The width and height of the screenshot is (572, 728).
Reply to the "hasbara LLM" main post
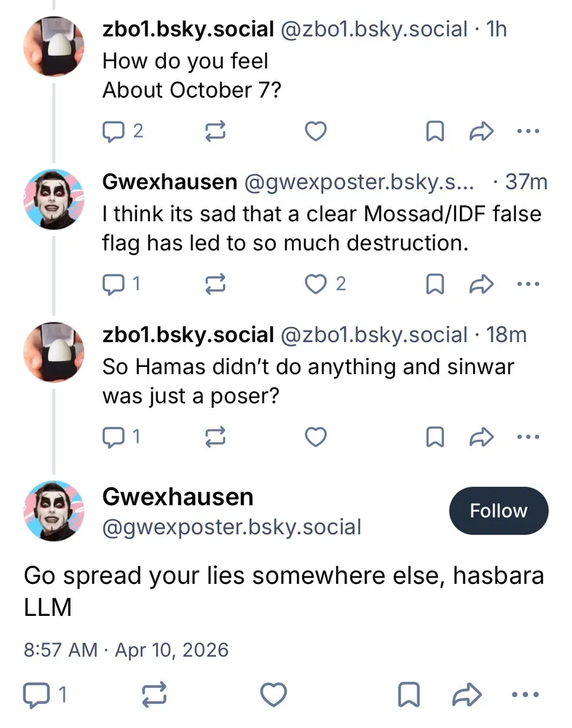[x=36, y=695]
